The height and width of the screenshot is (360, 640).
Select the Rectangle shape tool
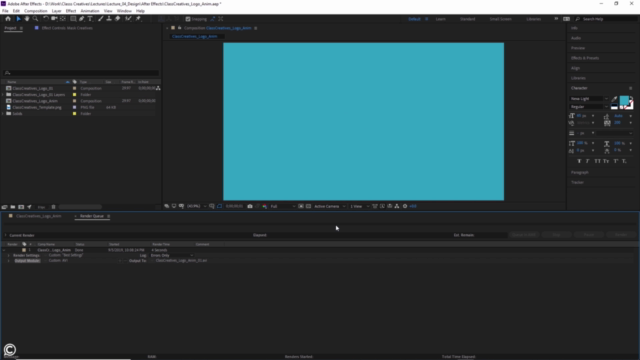(x=73, y=19)
